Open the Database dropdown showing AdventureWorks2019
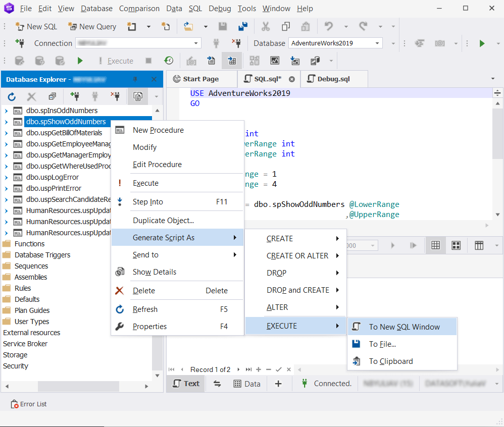The image size is (504, 427). pos(377,43)
